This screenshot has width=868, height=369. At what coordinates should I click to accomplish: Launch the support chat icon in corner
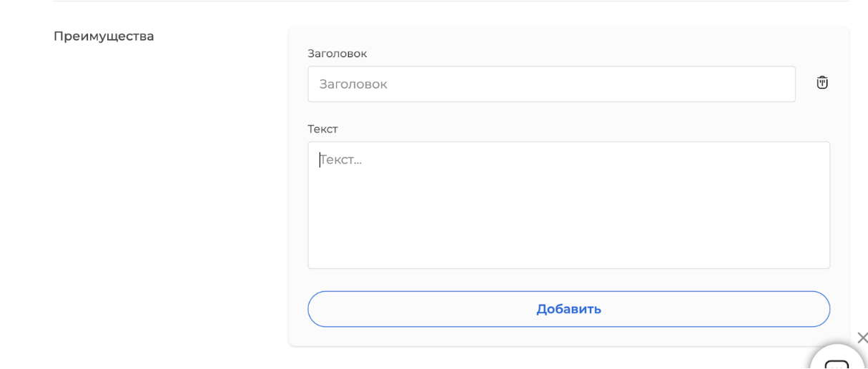pyautogui.click(x=838, y=358)
